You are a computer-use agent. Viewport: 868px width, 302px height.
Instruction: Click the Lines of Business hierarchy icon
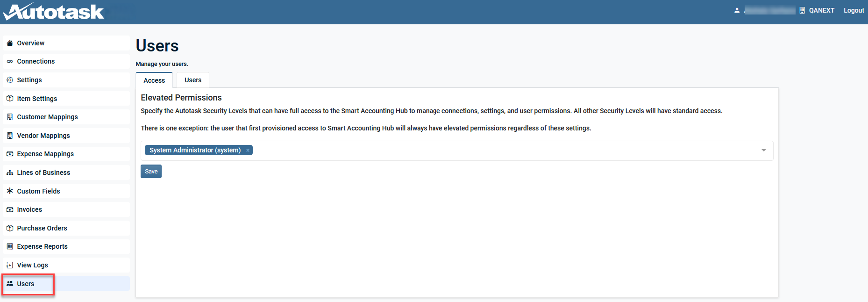tap(10, 173)
